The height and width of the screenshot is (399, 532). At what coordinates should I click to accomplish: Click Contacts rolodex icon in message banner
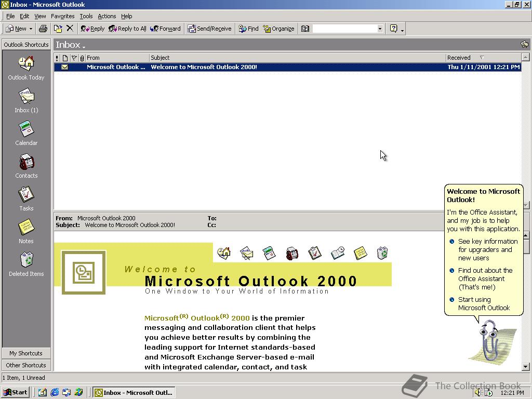click(292, 253)
